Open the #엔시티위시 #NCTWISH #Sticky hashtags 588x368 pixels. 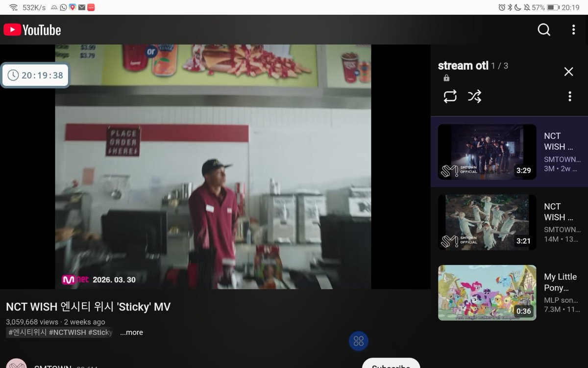point(60,332)
